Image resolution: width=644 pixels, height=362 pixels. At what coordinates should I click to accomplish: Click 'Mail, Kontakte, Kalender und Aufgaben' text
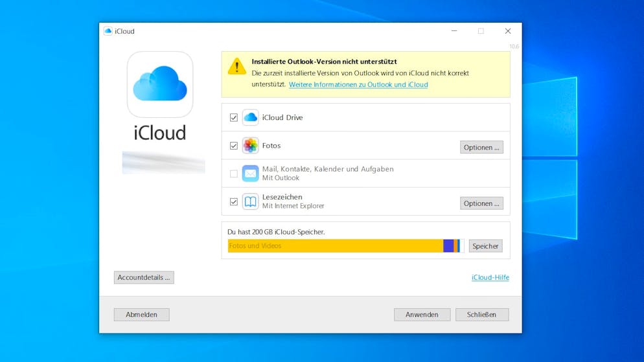point(328,168)
